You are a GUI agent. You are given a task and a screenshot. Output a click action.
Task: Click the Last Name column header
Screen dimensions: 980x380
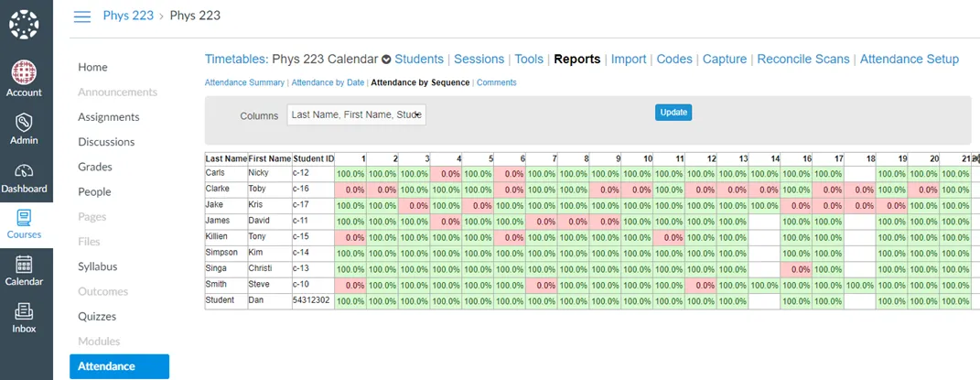click(x=226, y=158)
